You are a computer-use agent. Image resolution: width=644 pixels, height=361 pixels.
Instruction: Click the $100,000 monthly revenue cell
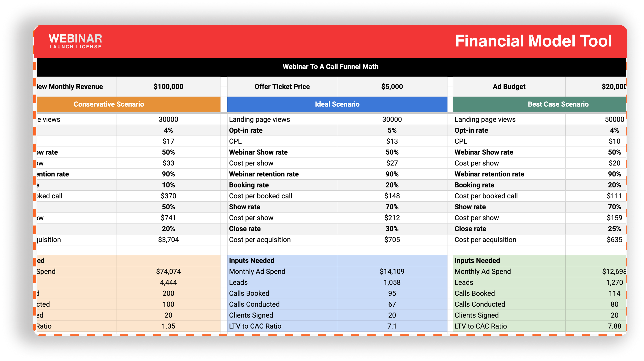tap(168, 87)
